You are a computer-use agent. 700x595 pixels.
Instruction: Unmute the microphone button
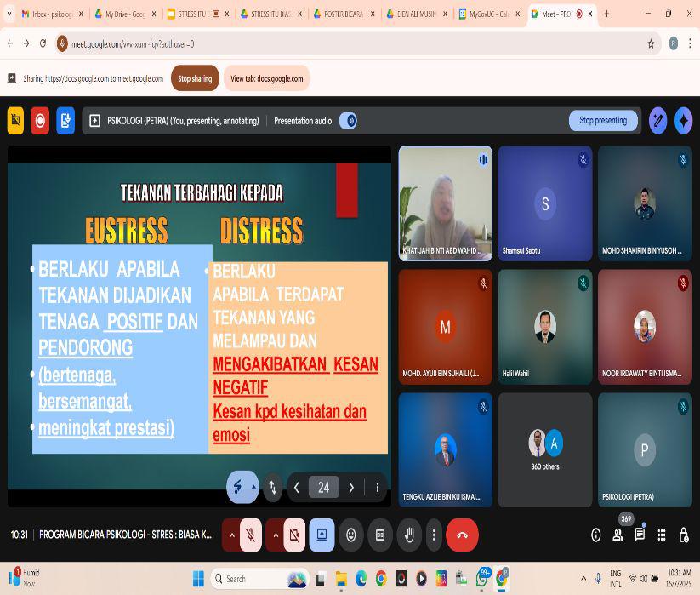click(x=251, y=535)
